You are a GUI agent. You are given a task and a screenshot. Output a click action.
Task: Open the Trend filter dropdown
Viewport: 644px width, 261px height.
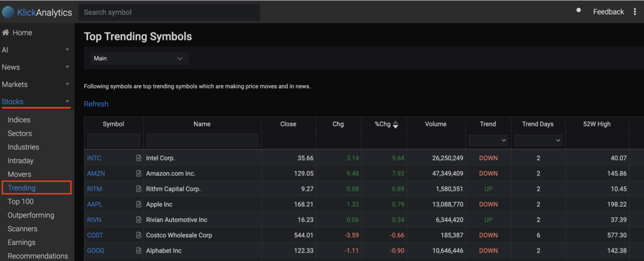488,140
